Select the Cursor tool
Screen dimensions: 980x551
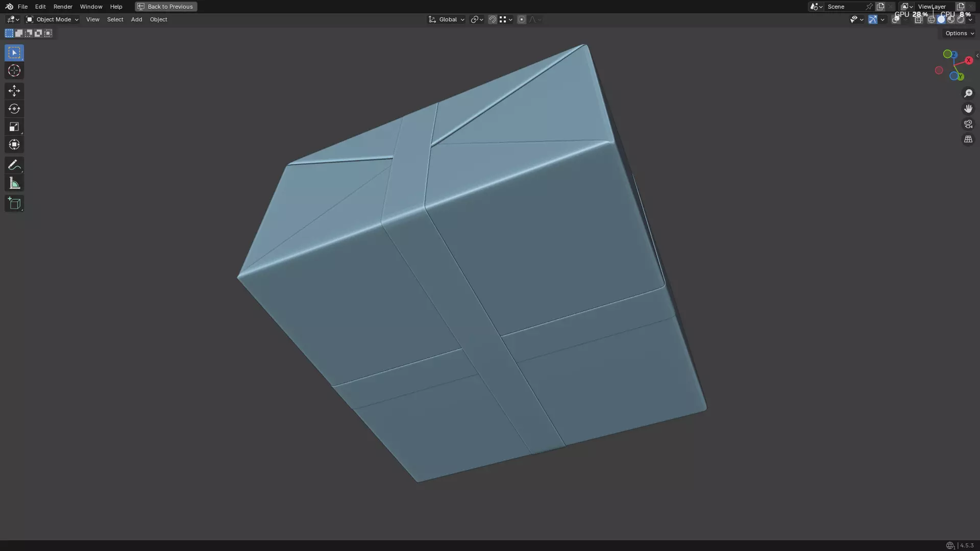click(x=14, y=71)
